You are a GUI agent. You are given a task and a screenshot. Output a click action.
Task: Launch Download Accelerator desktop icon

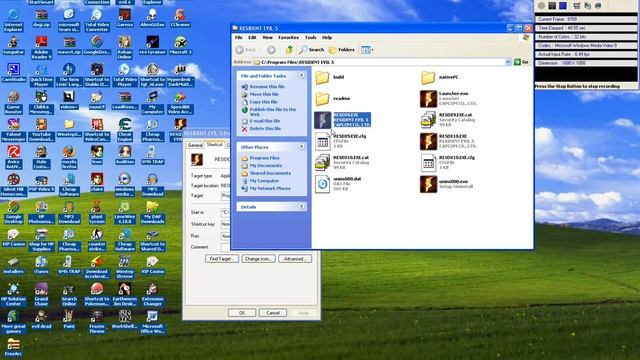pos(97,267)
